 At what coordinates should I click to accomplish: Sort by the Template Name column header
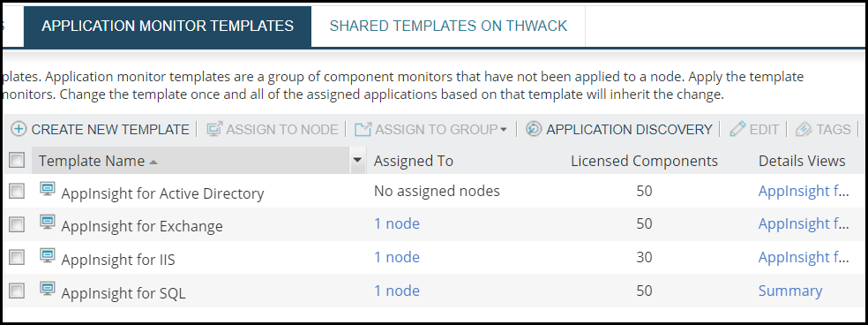[x=92, y=162]
